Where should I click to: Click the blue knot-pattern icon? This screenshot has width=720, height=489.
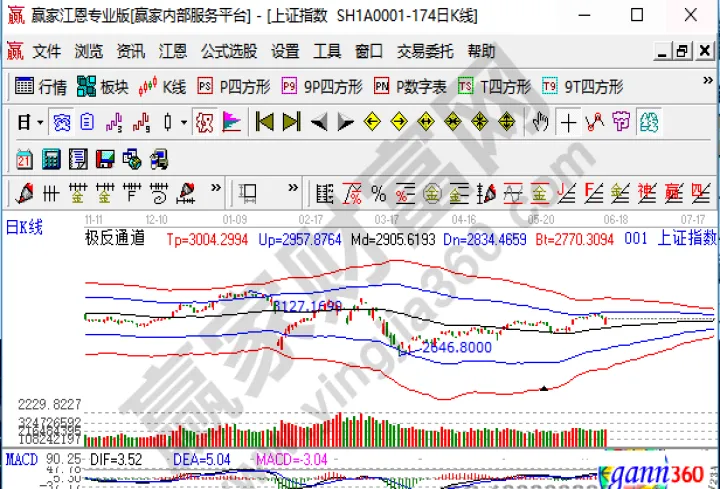click(x=61, y=123)
